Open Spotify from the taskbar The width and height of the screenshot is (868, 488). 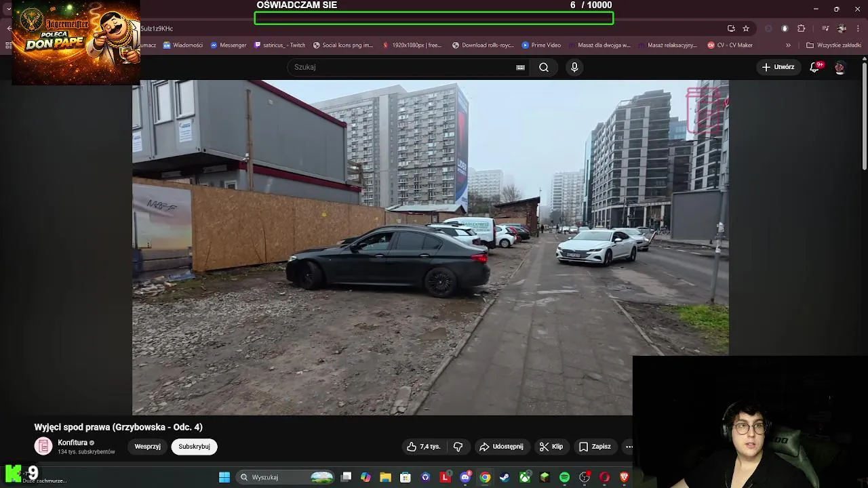564,477
